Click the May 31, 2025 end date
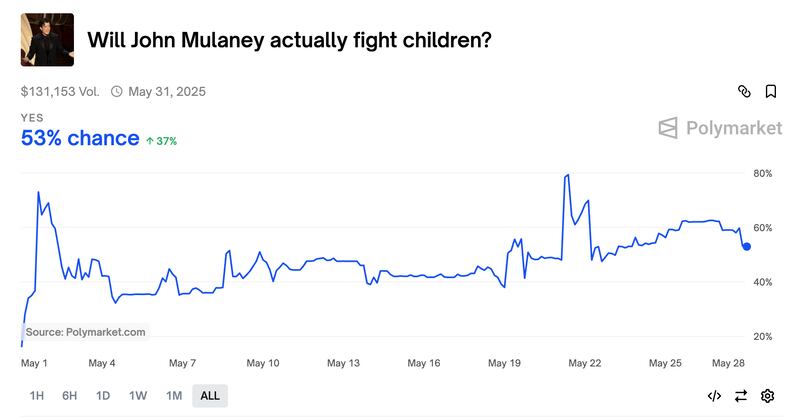The width and height of the screenshot is (800, 420). (x=167, y=91)
